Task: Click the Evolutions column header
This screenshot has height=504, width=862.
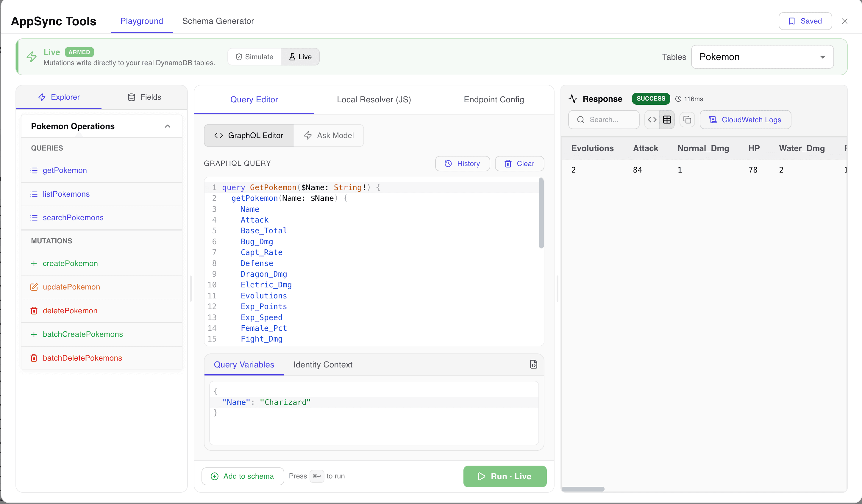Action: (592, 148)
